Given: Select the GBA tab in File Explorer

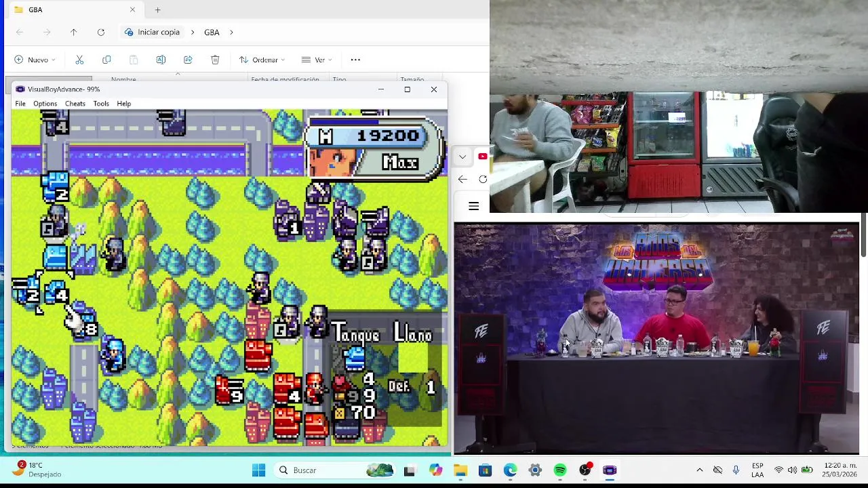Looking at the screenshot, I should coord(73,9).
